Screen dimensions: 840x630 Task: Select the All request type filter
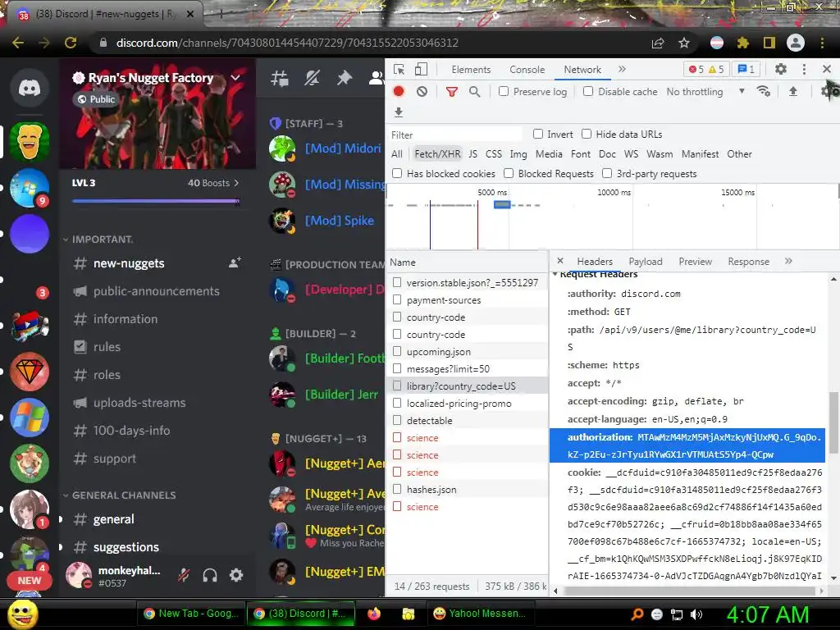click(397, 154)
